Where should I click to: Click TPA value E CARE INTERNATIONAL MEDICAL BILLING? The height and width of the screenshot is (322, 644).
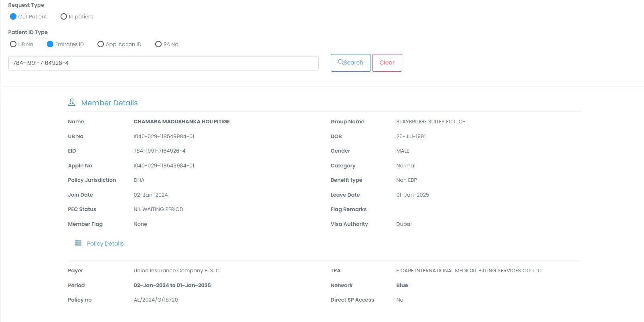pyautogui.click(x=469, y=270)
